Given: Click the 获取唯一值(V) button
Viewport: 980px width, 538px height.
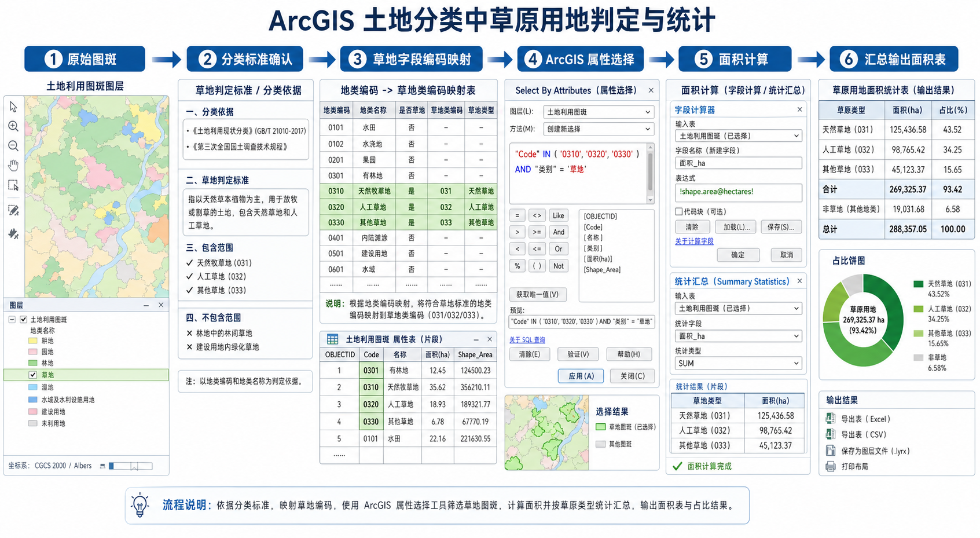Looking at the screenshot, I should [537, 294].
